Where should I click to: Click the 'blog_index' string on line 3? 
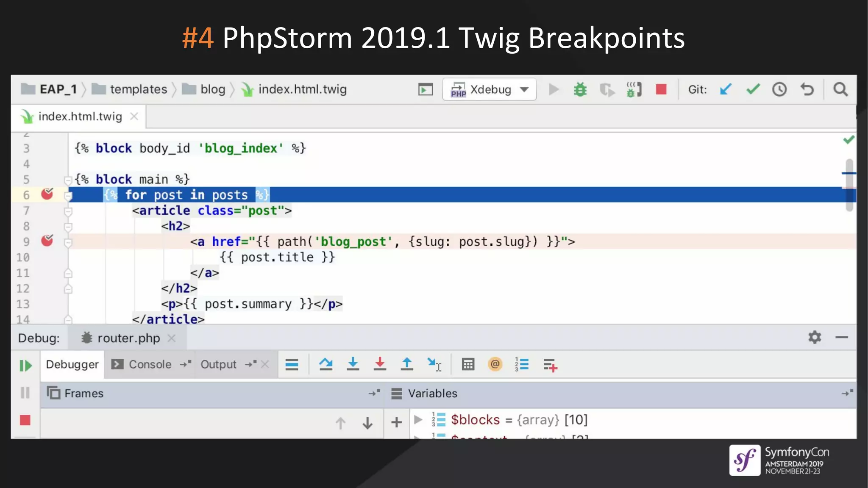[241, 148]
